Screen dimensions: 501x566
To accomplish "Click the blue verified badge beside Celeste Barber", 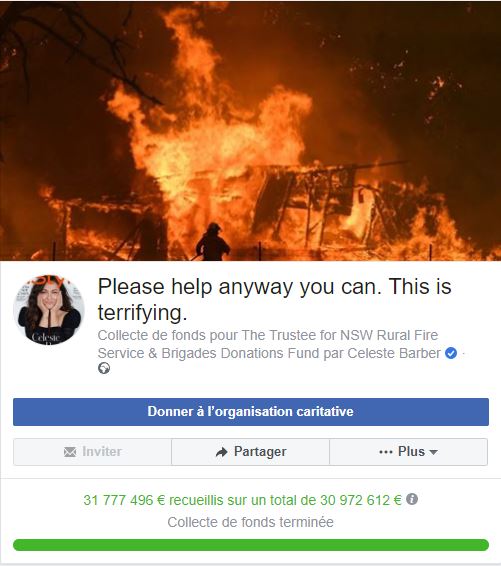I will tap(451, 353).
